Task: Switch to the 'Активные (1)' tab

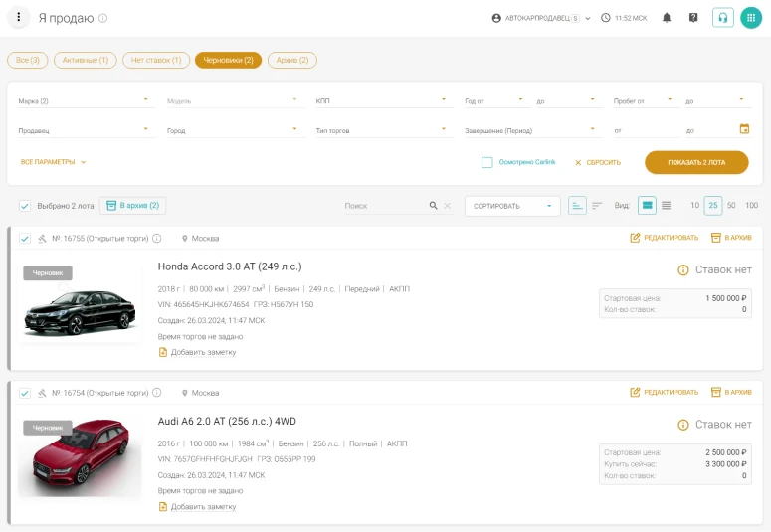Action: click(86, 61)
